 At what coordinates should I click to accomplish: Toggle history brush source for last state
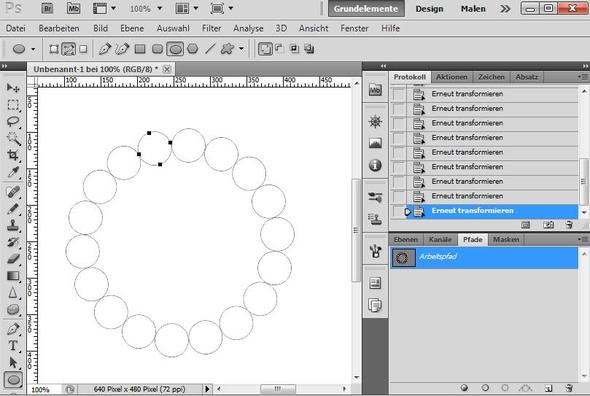coord(399,211)
